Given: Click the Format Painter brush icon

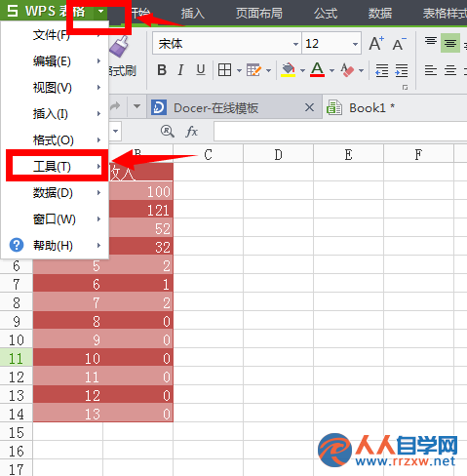Looking at the screenshot, I should click(x=120, y=46).
